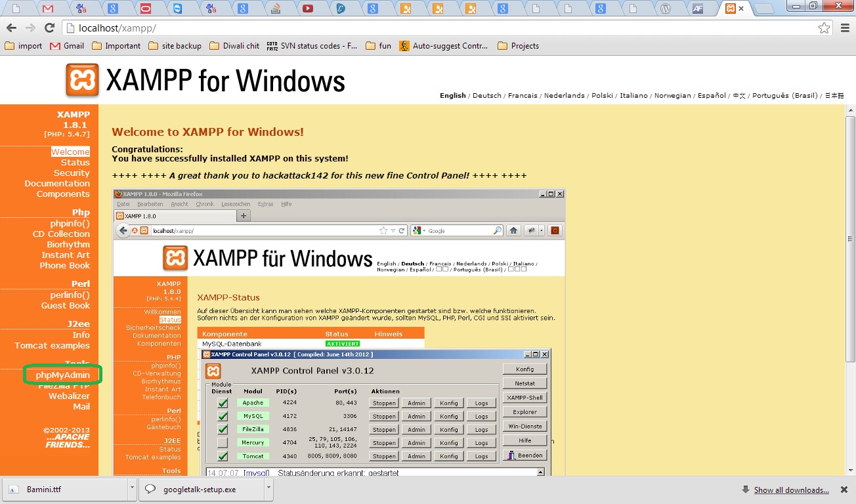
Task: Switch page language to Português (Brasil)
Action: pos(784,96)
